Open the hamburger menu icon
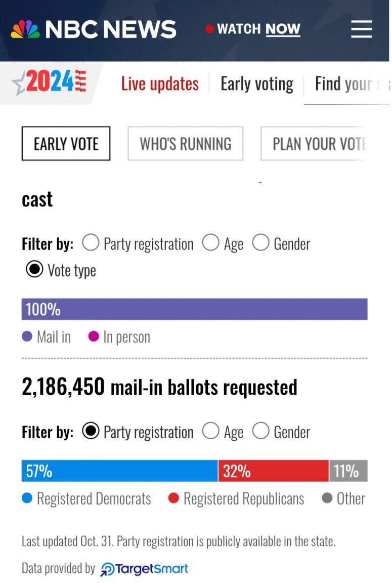The width and height of the screenshot is (392, 583). (361, 29)
